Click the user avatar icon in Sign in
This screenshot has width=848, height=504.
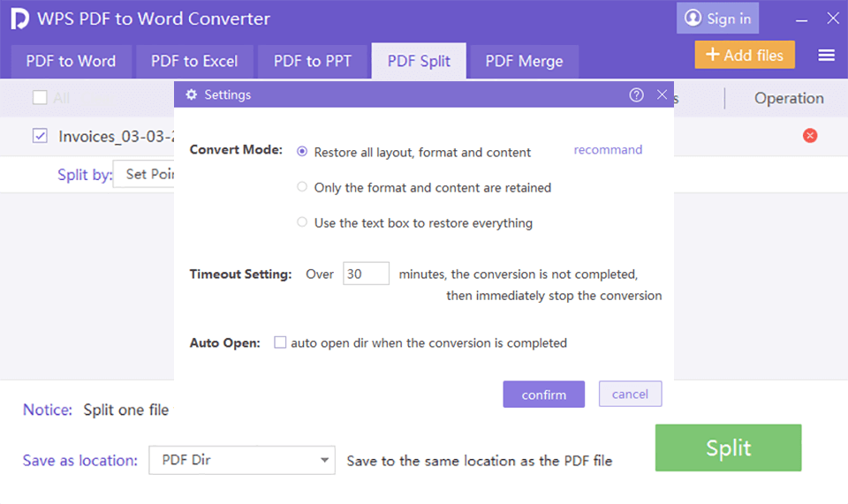pyautogui.click(x=693, y=18)
